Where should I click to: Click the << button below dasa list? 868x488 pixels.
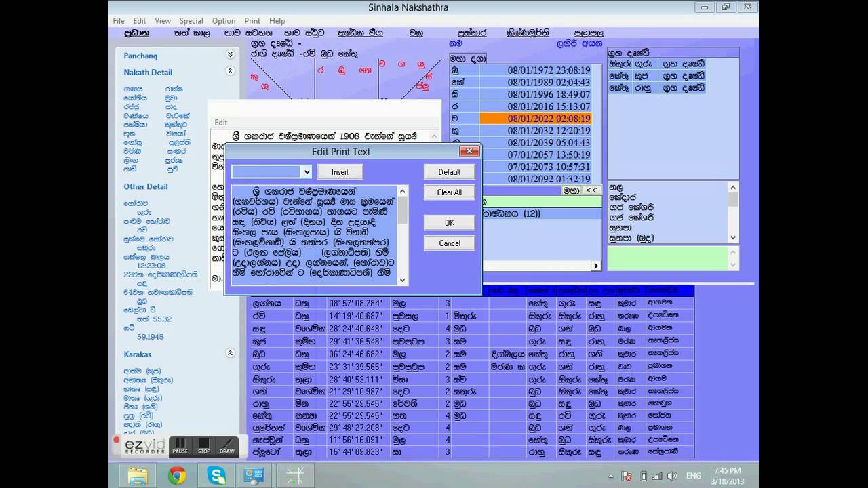(591, 190)
